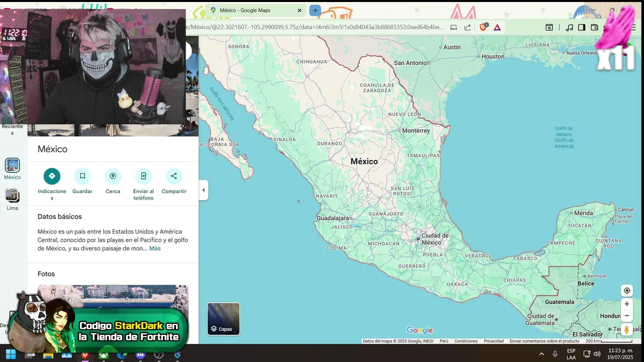Open Discord from the taskbar
Screen dimensions: 644x362
pyautogui.click(x=140, y=354)
